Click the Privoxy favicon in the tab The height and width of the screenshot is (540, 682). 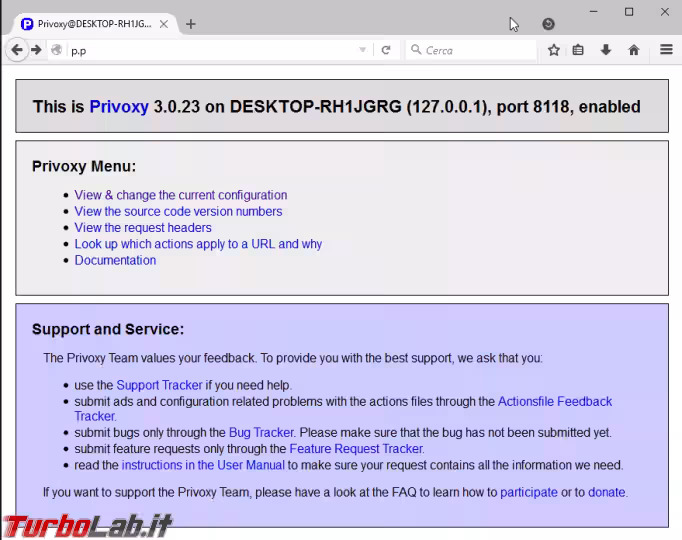click(27, 24)
